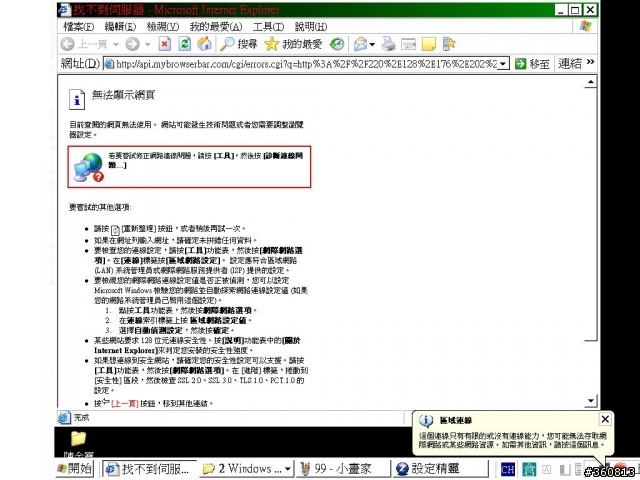Viewport: 640px width, 480px height.
Task: Click the Forward arrow toolbar icon
Action: pyautogui.click(x=132, y=44)
